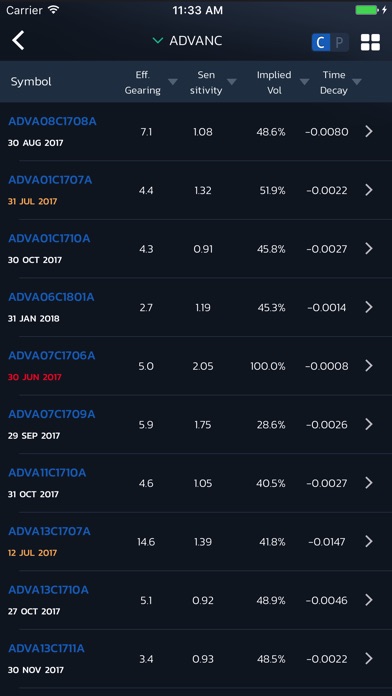Sort by Time Decay arrow
Viewport: 392px width, 696px height.
coord(356,82)
